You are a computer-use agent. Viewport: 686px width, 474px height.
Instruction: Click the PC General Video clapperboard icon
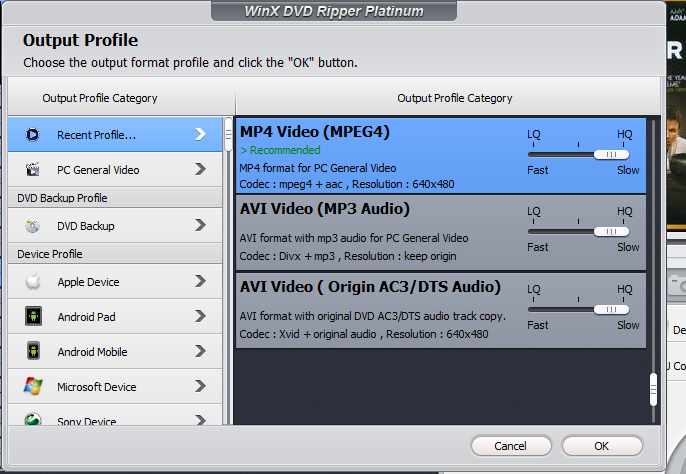[x=33, y=169]
